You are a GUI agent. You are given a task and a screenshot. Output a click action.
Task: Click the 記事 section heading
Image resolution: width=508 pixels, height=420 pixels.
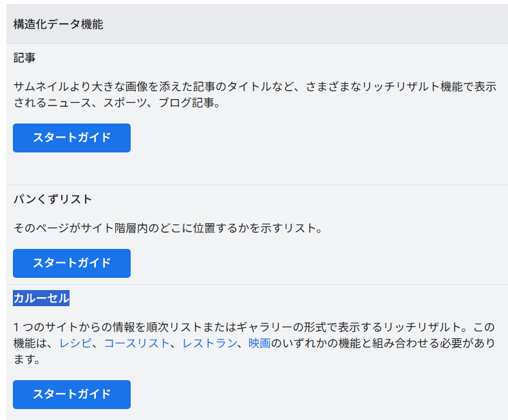24,58
